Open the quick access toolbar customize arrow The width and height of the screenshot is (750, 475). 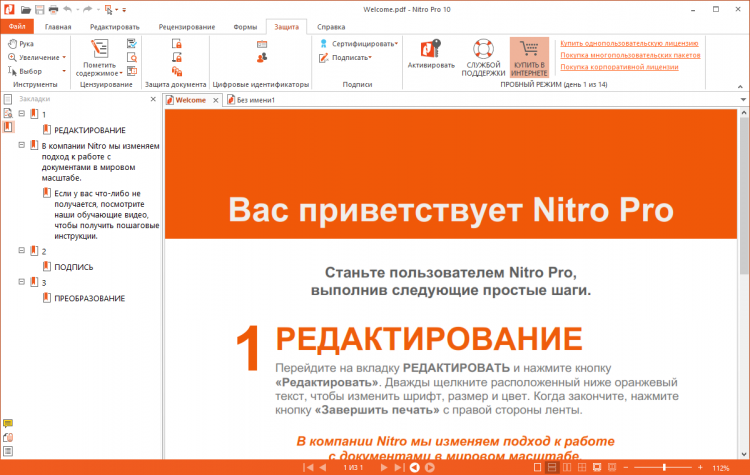click(x=124, y=10)
